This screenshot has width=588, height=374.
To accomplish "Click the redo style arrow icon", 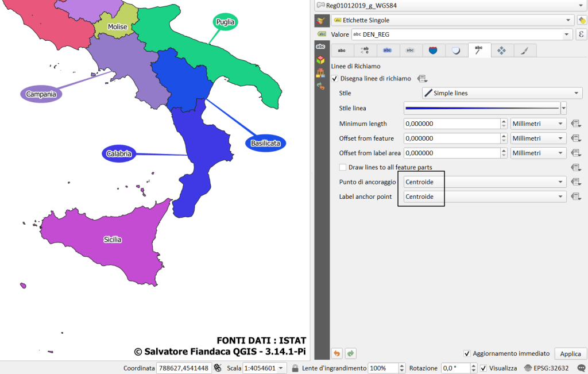I will click(350, 353).
